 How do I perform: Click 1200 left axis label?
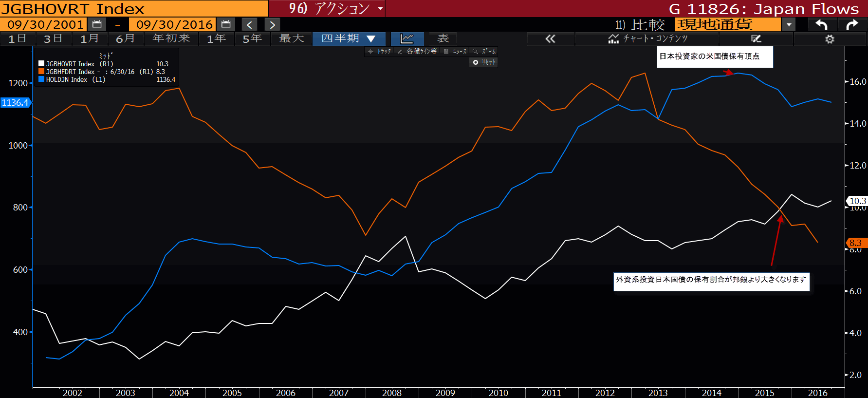(18, 83)
